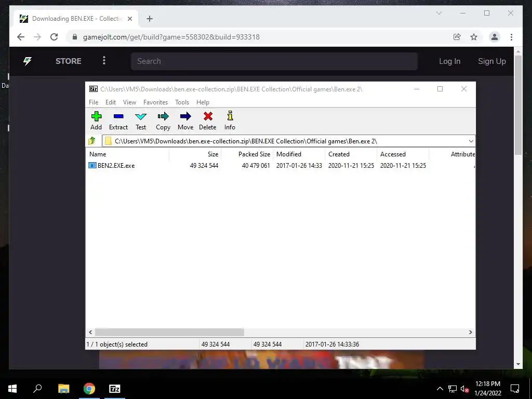Open File Explorer from taskbar

click(63, 389)
